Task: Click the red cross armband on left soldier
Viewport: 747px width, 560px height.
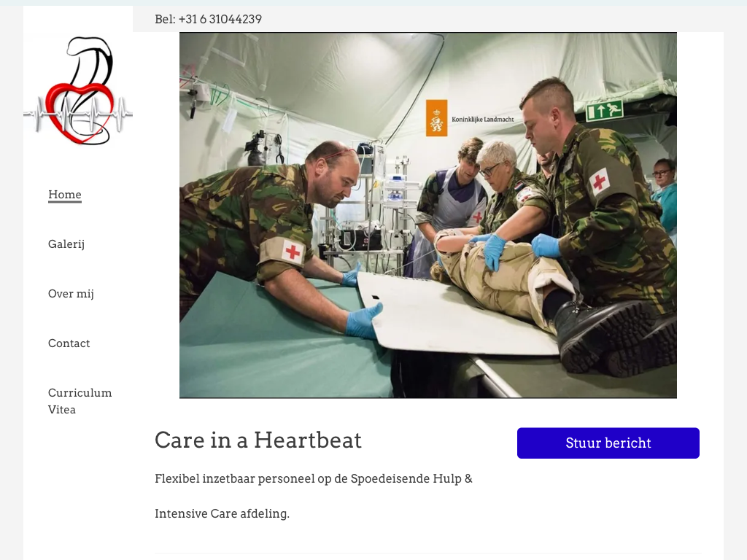Action: click(291, 251)
